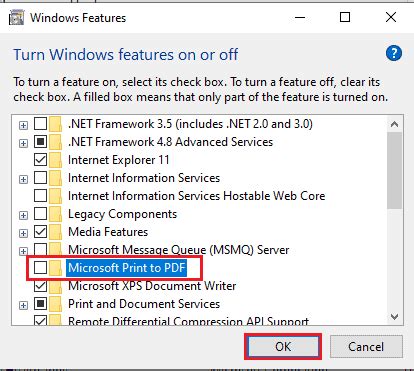The image size is (414, 371).
Task: Uncheck the Internet Explorer 11 checkbox
Action: coord(41,160)
